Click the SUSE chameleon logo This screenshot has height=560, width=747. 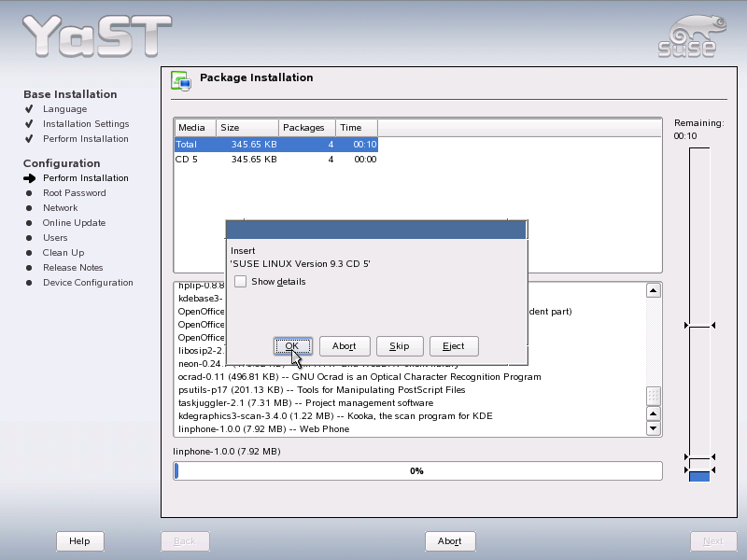coord(692,36)
